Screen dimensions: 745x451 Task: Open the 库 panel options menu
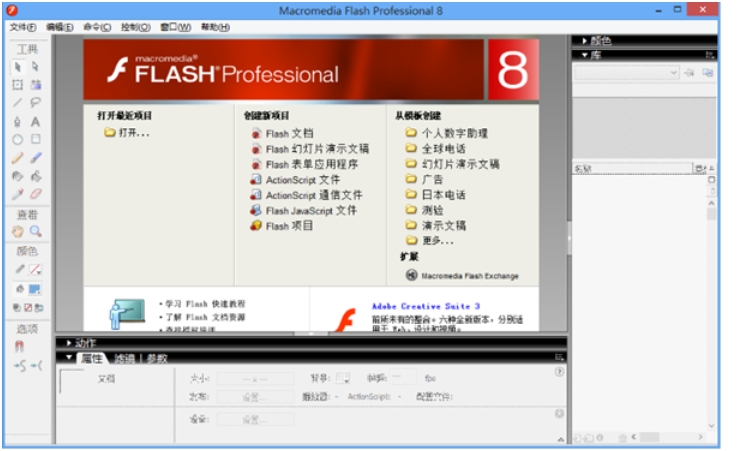click(x=709, y=55)
